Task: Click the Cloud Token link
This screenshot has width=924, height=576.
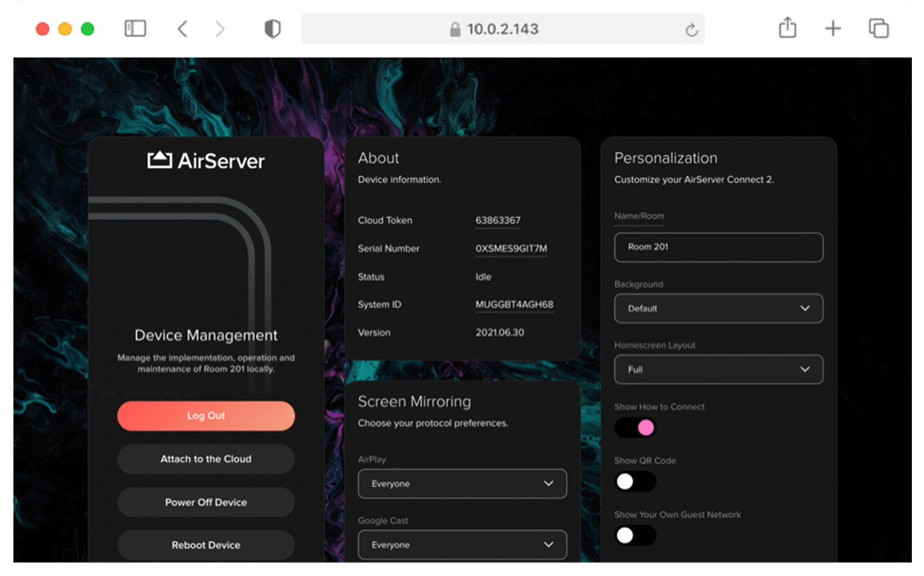Action: pos(497,220)
